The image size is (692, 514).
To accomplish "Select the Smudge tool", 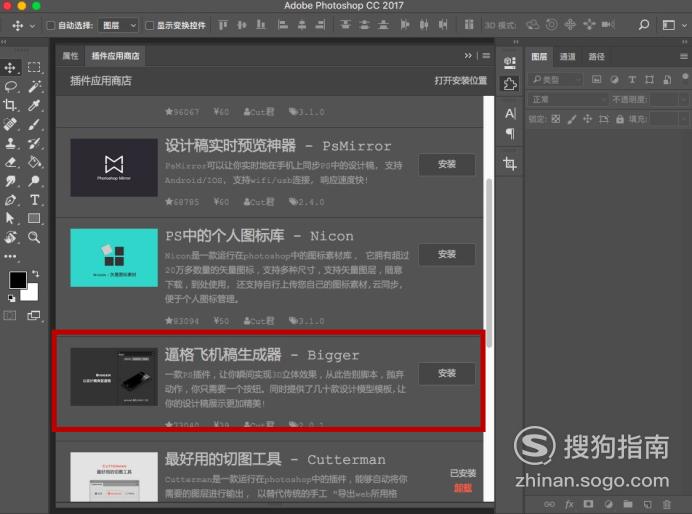I will 10,181.
